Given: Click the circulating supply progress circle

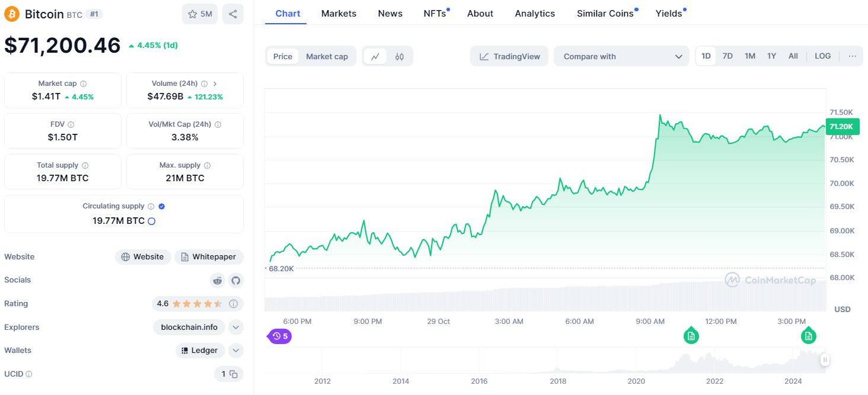Looking at the screenshot, I should click(x=151, y=221).
